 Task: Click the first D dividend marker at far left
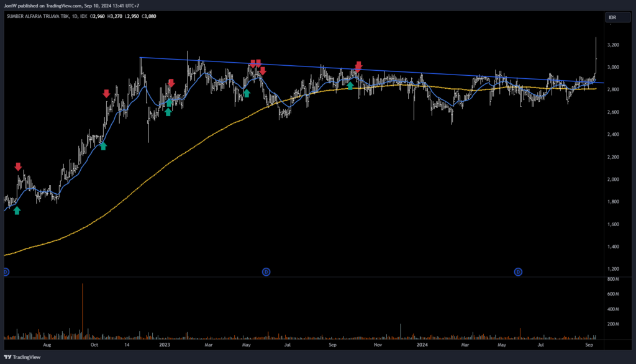pyautogui.click(x=6, y=271)
